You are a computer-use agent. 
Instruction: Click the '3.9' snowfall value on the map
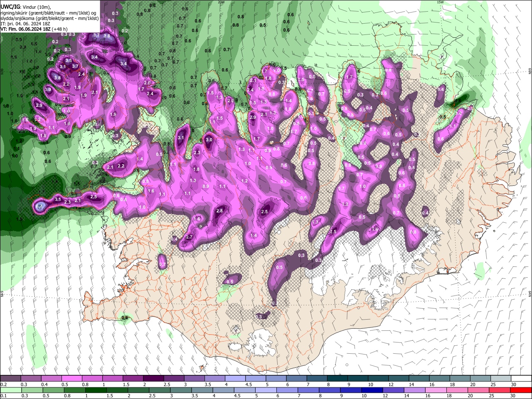[x=48, y=90]
